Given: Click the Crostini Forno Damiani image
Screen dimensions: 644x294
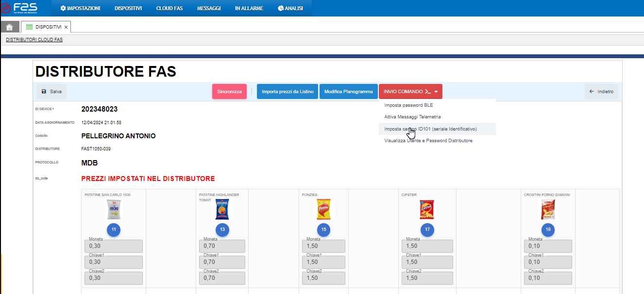Looking at the screenshot, I should click(x=547, y=210).
